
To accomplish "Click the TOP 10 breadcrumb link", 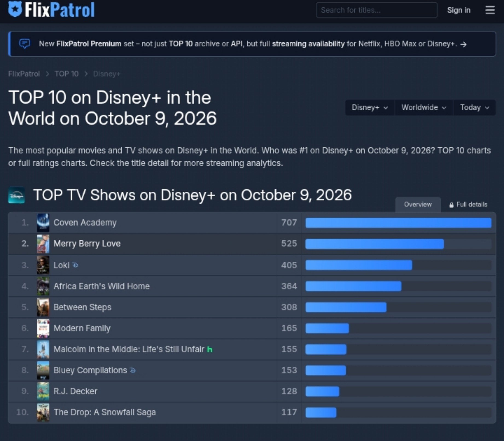I will pyautogui.click(x=66, y=74).
